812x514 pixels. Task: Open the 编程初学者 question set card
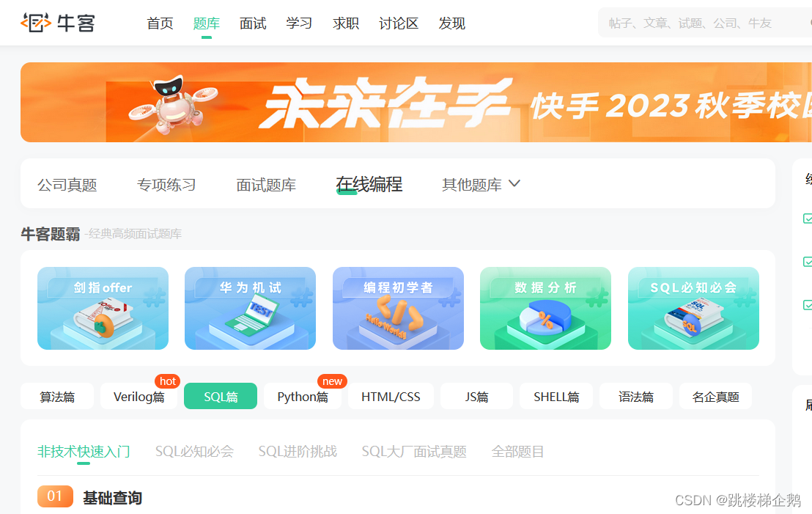(398, 308)
